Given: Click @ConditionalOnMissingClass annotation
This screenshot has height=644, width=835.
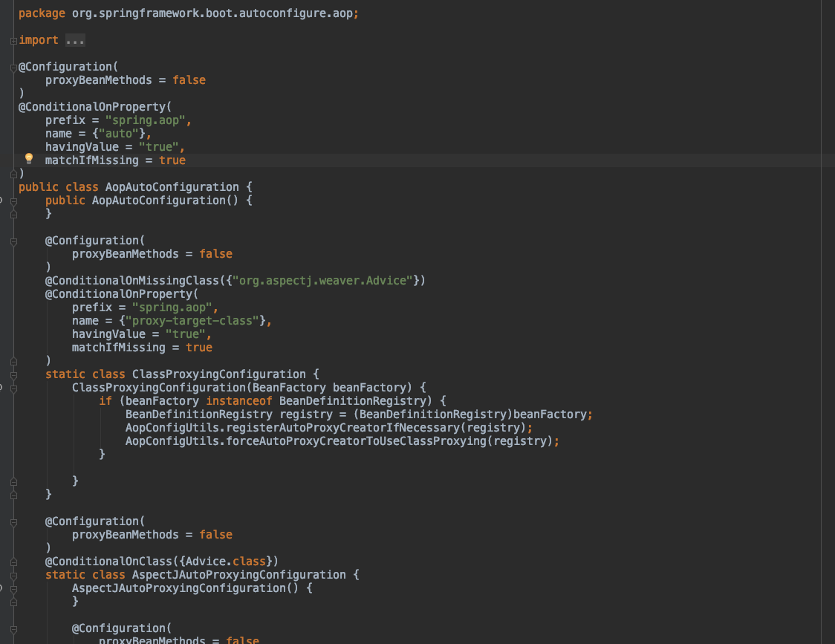Looking at the screenshot, I should [x=132, y=281].
